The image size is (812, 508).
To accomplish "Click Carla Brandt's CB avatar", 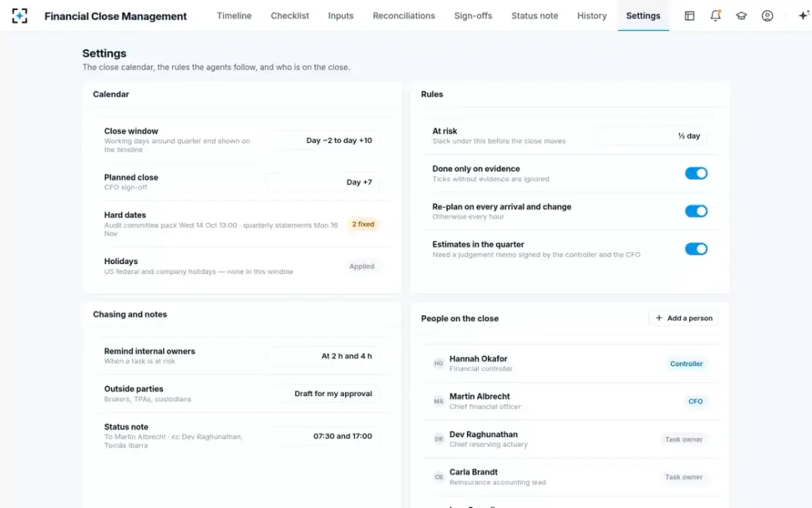I will point(438,478).
